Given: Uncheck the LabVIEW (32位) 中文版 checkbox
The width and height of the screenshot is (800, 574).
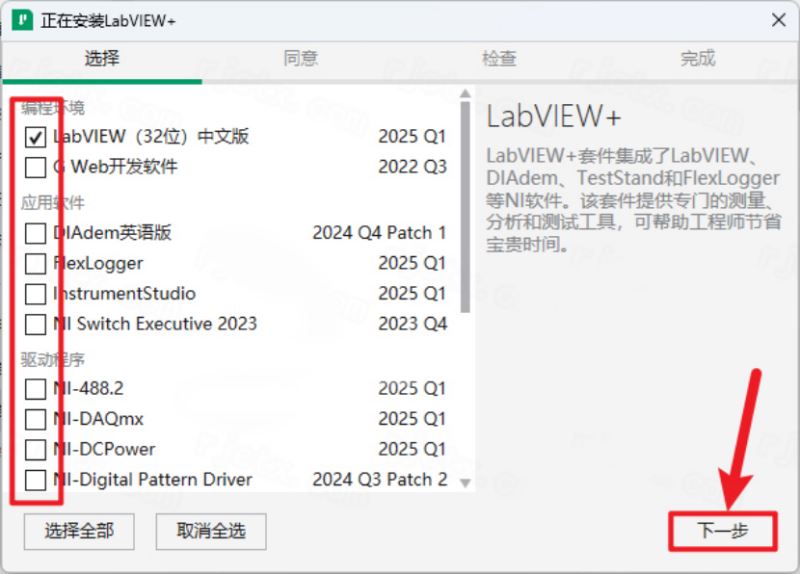Looking at the screenshot, I should coord(35,137).
